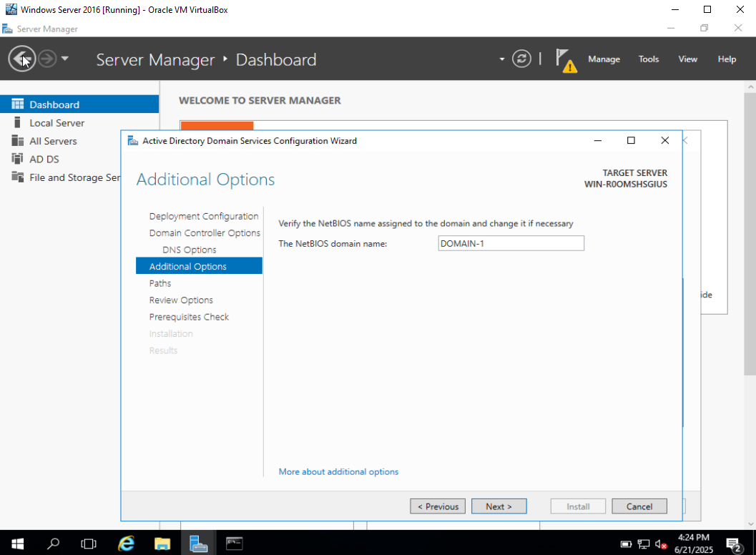Go to DNS Options wizard step
This screenshot has width=756, height=555.
[189, 250]
